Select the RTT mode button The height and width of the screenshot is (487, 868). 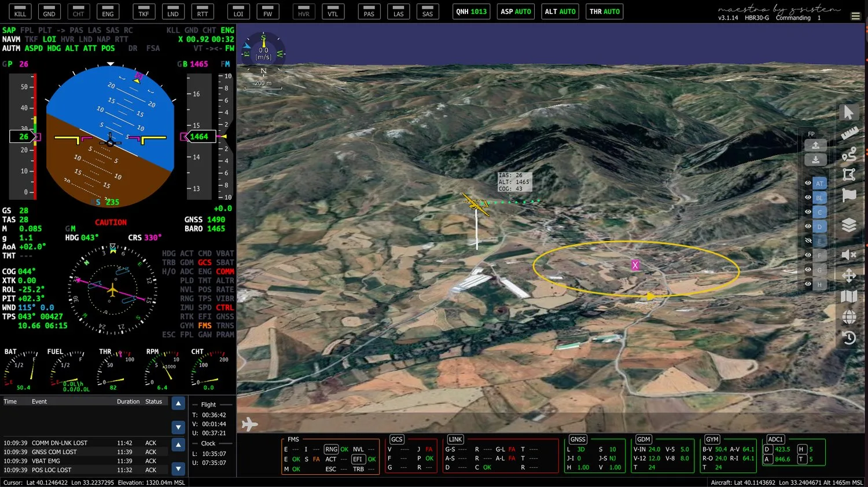pos(202,12)
